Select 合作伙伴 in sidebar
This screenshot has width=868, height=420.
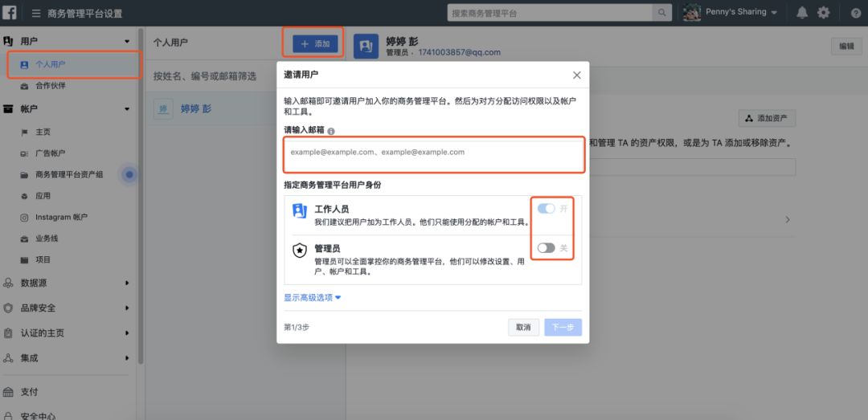pos(51,86)
